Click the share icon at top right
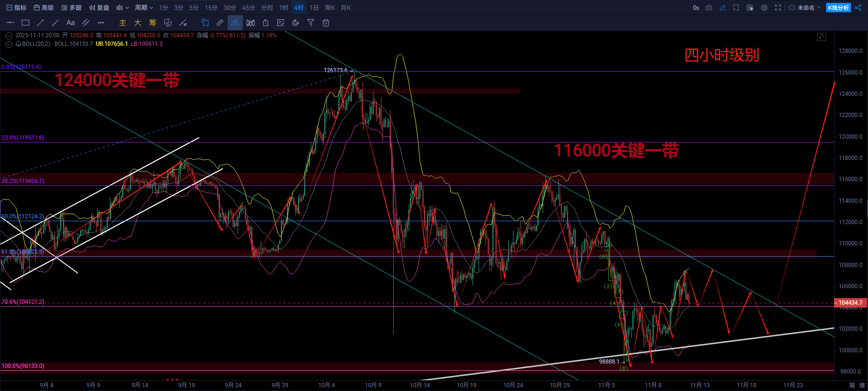The height and width of the screenshot is (391, 868). (x=858, y=8)
